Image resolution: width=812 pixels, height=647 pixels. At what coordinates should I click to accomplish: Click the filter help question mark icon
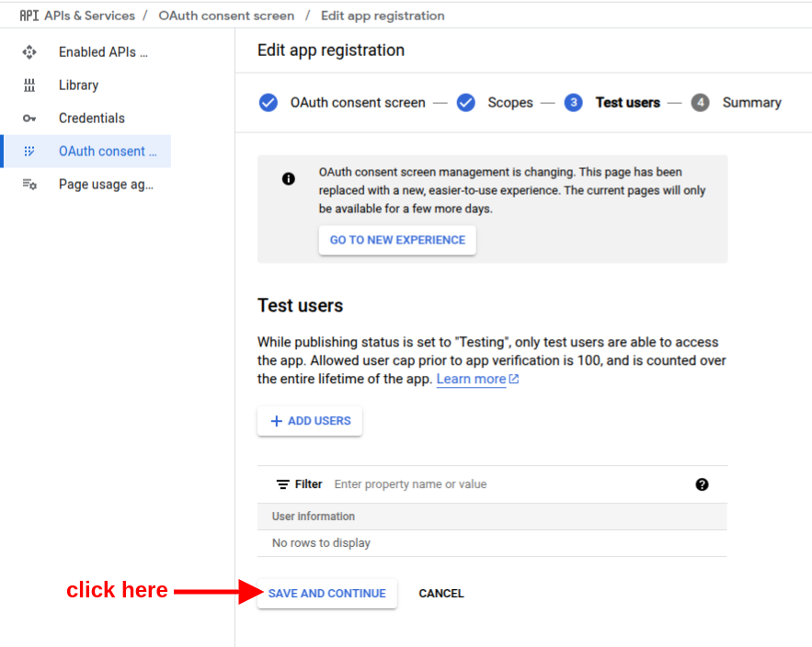[x=702, y=484]
